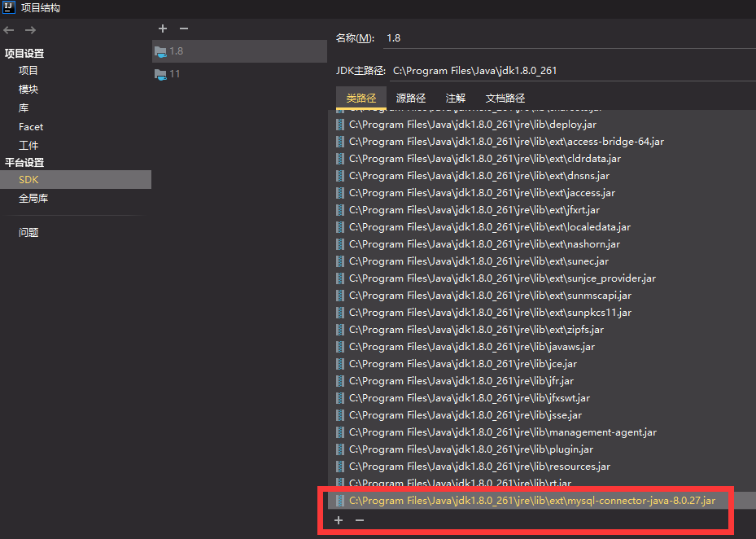Screen dimensions: 756x539
Task: Select dnsns.jar entry
Action: click(x=542, y=176)
